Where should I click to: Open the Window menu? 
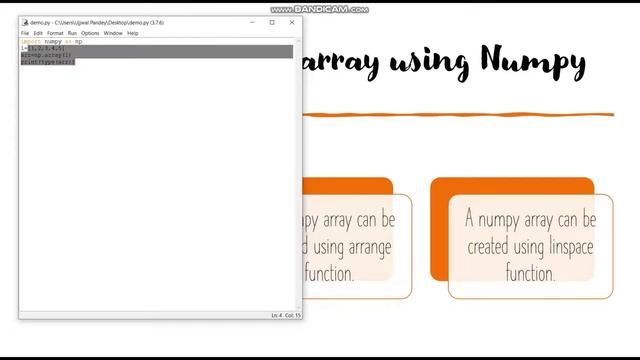click(x=113, y=33)
